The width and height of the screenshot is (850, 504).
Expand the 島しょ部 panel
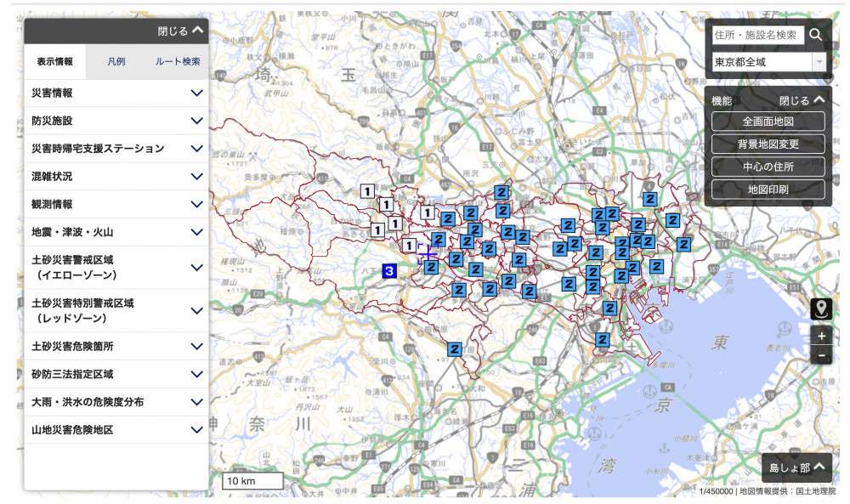pyautogui.click(x=796, y=467)
